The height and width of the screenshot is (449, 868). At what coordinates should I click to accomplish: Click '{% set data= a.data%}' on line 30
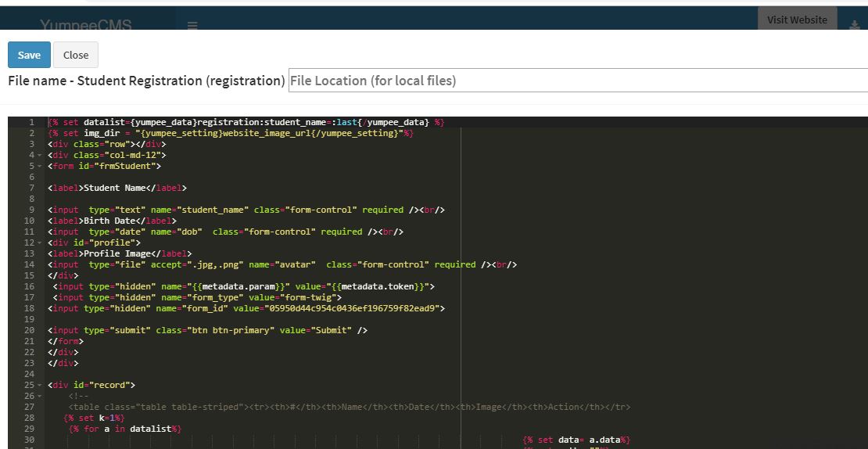pyautogui.click(x=576, y=440)
